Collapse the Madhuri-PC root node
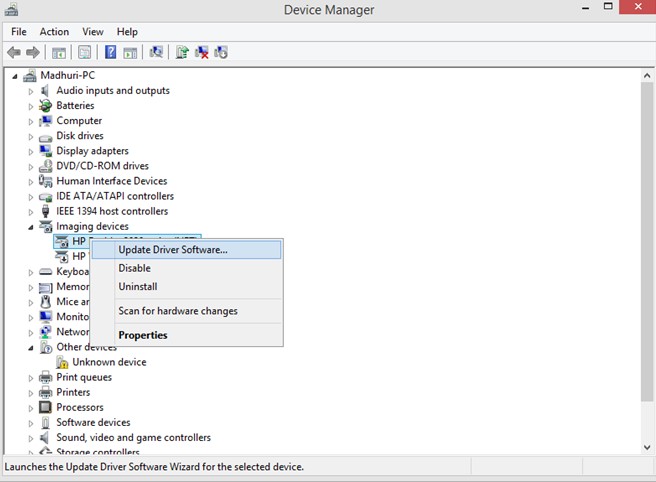Screen dimensions: 656x482 [x=15, y=76]
